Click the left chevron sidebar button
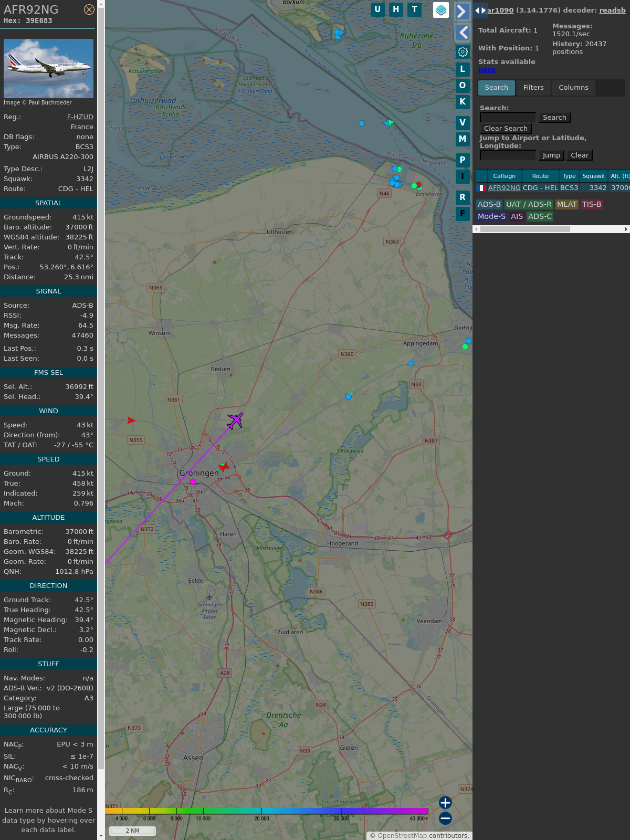Viewport: 630px width, 840px height. pos(462,33)
